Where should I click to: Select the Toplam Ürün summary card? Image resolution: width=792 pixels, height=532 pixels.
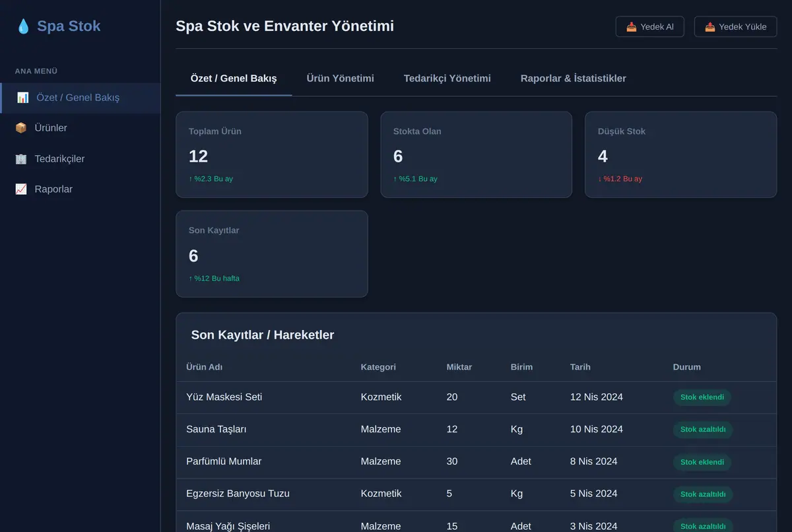[272, 154]
